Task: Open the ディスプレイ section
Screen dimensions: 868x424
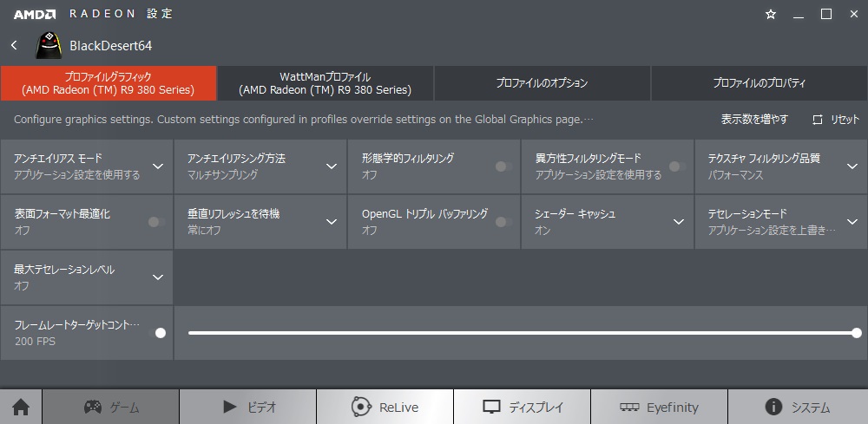Action: [523, 408]
